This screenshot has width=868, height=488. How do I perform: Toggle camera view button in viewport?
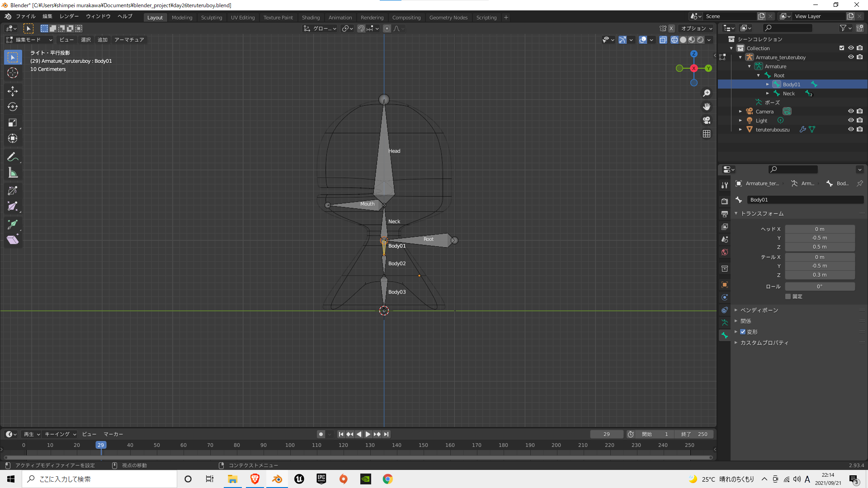(x=707, y=120)
